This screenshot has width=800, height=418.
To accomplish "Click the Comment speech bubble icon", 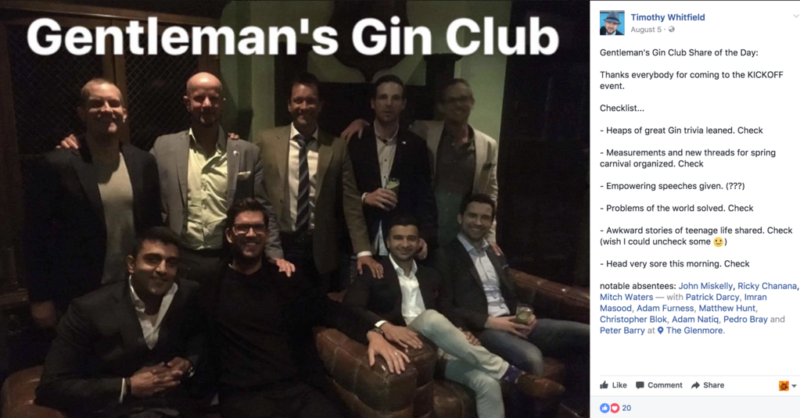I will pyautogui.click(x=640, y=385).
